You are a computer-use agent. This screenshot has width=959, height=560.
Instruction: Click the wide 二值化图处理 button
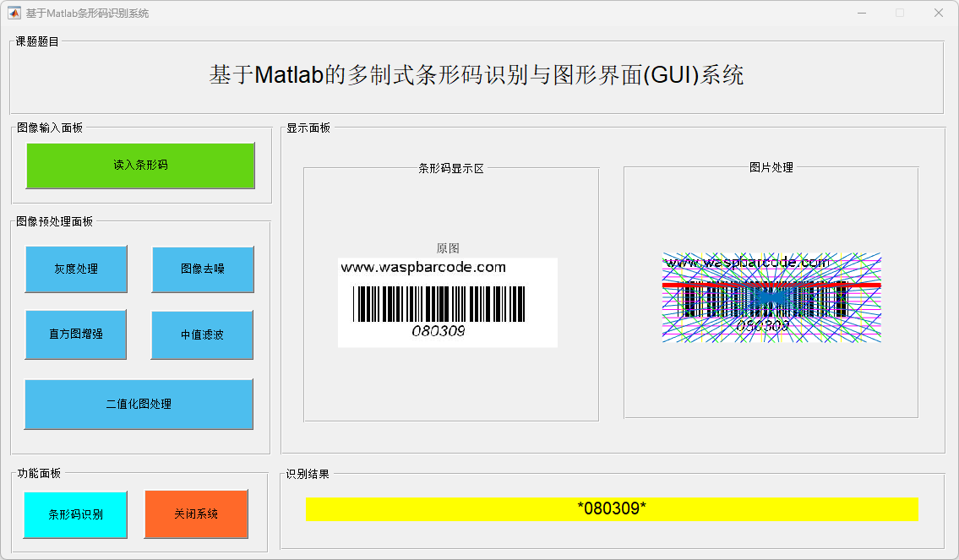coord(139,404)
